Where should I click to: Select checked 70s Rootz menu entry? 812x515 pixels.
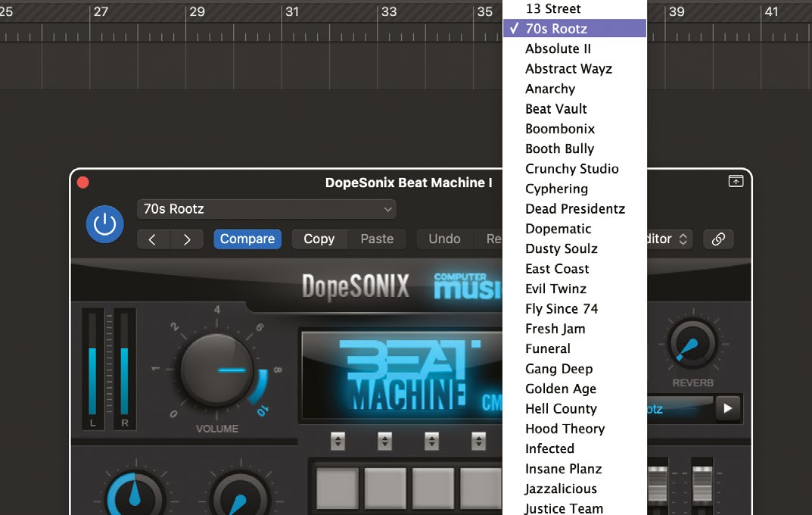coord(574,29)
